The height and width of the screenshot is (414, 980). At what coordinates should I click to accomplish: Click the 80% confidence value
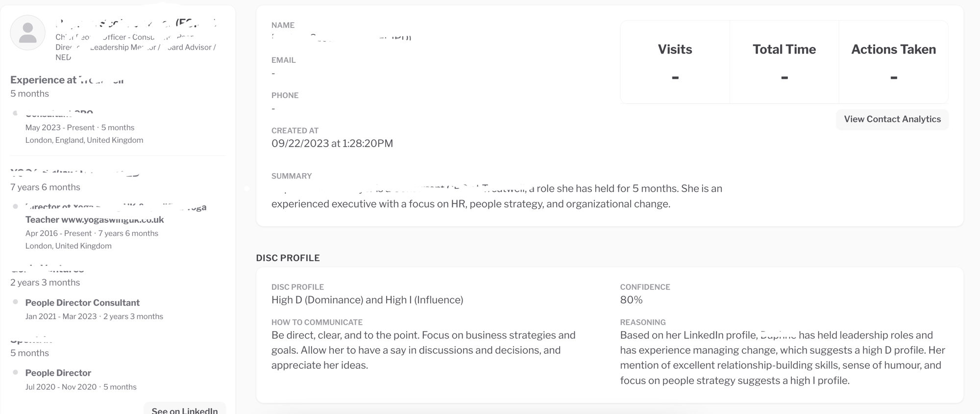(631, 300)
